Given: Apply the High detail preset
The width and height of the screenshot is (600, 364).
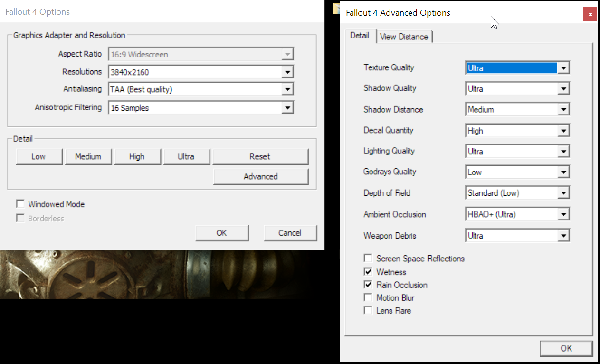Looking at the screenshot, I should pos(137,156).
